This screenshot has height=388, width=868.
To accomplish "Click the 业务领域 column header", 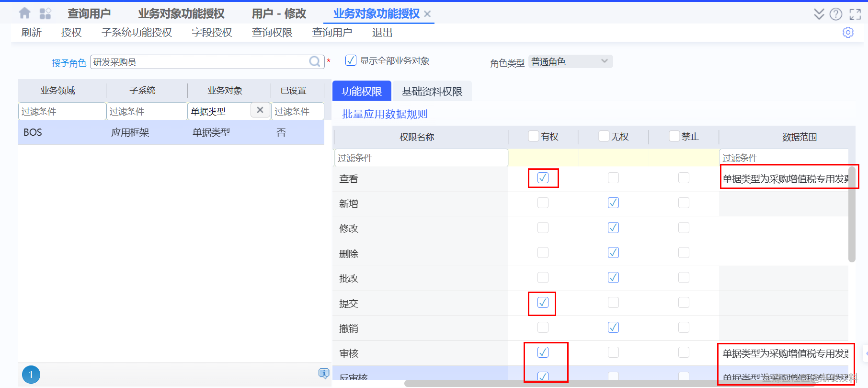I will 57,91.
